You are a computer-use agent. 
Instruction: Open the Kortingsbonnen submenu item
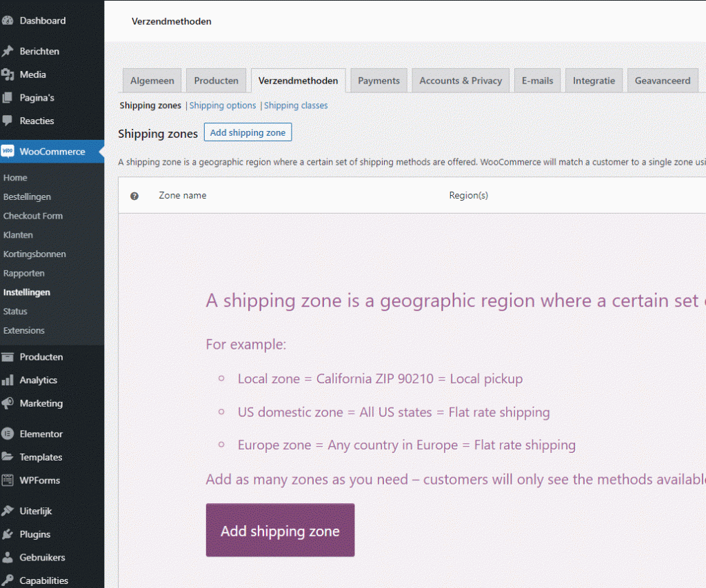tap(34, 254)
